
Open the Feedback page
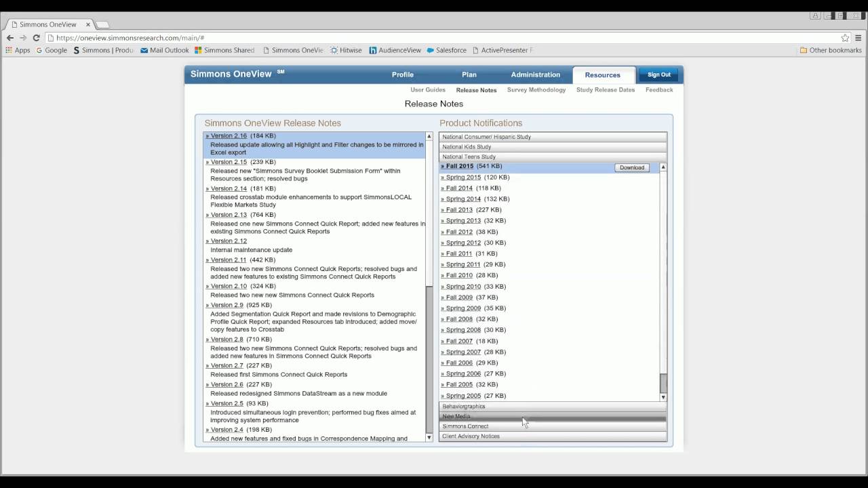[x=659, y=89]
